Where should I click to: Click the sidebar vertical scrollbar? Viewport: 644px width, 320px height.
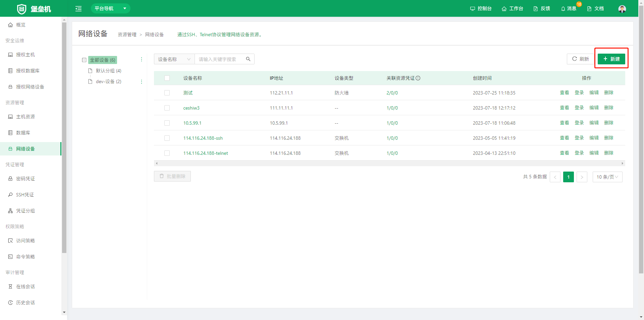[64, 137]
